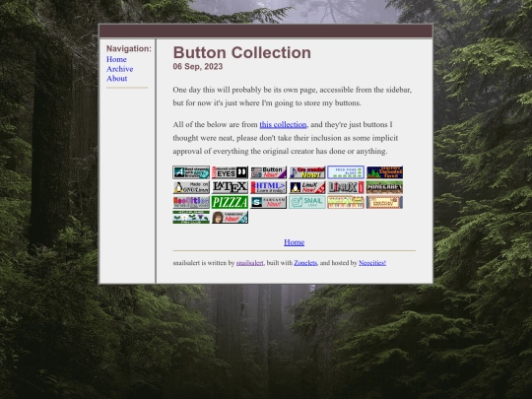The width and height of the screenshot is (532, 399).
Task: Click the 'Enchanted Forest' badge
Action: (384, 172)
